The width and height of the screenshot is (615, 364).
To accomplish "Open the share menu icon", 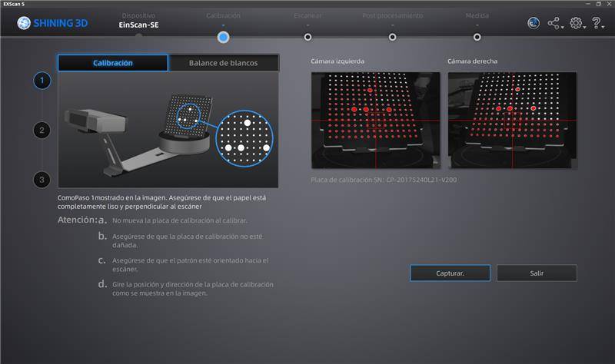I will [553, 23].
